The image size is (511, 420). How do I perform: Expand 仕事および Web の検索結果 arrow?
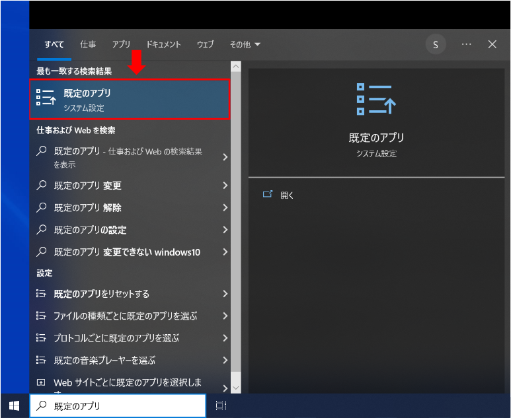[x=225, y=157]
